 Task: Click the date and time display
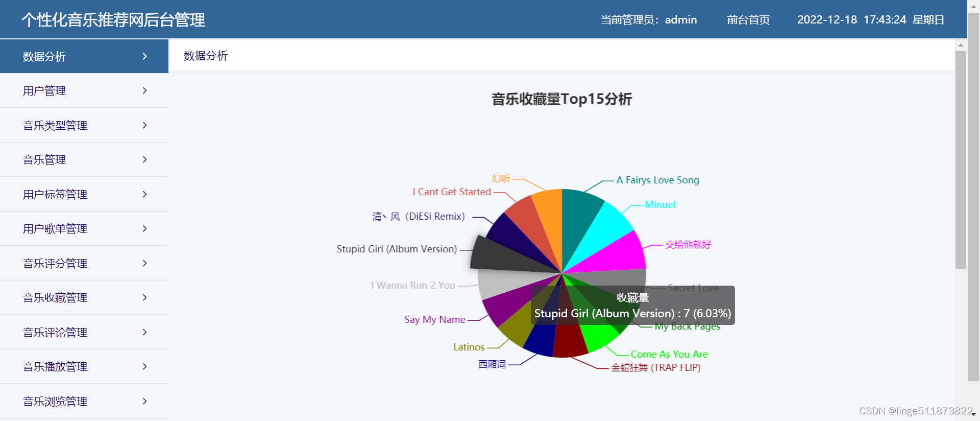tap(871, 20)
